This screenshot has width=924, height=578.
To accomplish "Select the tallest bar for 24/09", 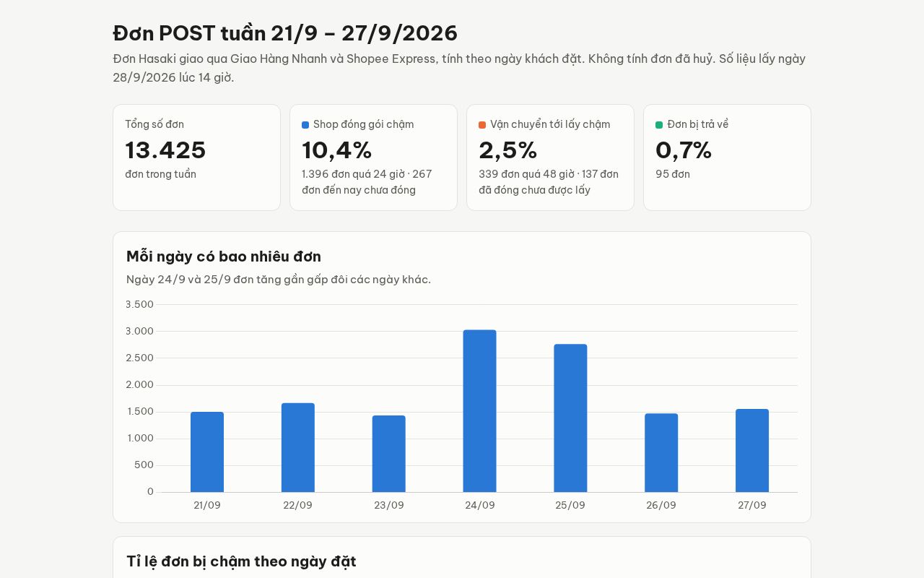I will click(480, 411).
